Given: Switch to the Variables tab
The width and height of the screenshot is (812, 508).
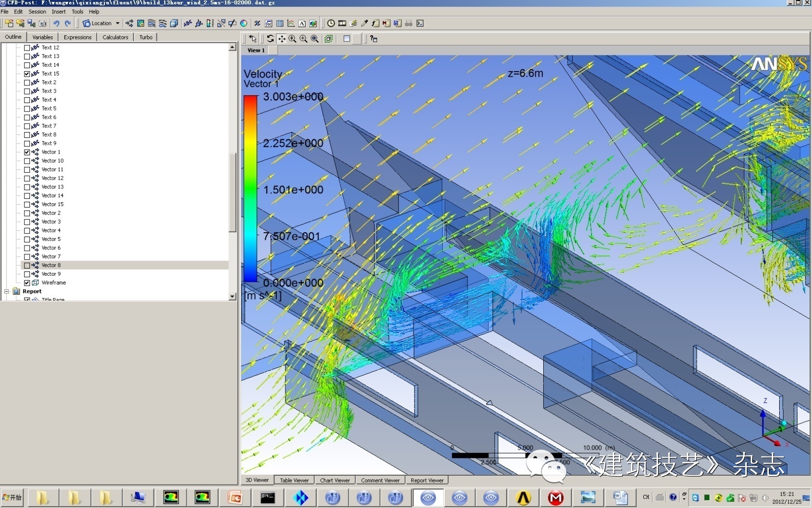Looking at the screenshot, I should (x=43, y=37).
